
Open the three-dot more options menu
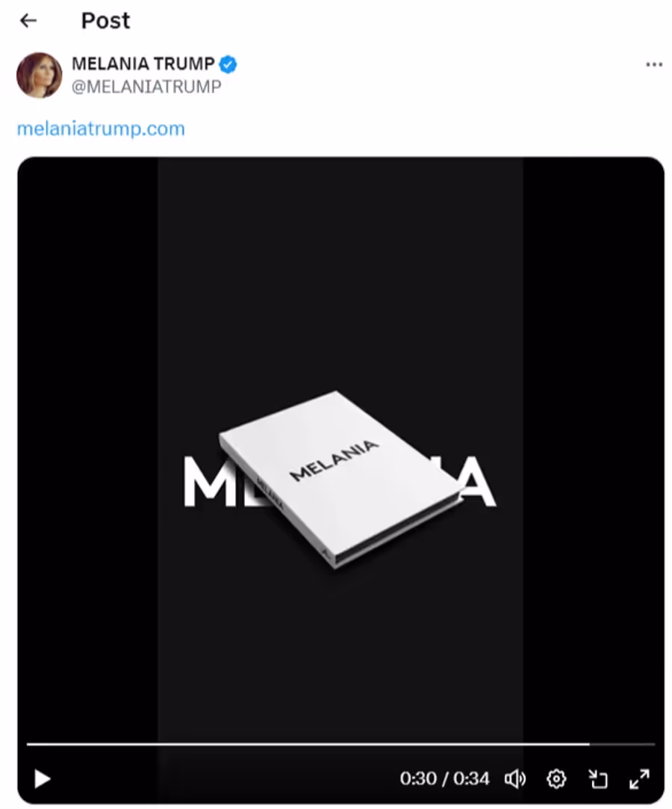654,64
